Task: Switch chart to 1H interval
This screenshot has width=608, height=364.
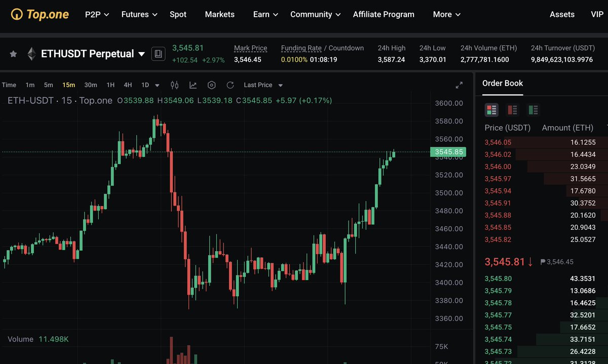Action: click(110, 85)
